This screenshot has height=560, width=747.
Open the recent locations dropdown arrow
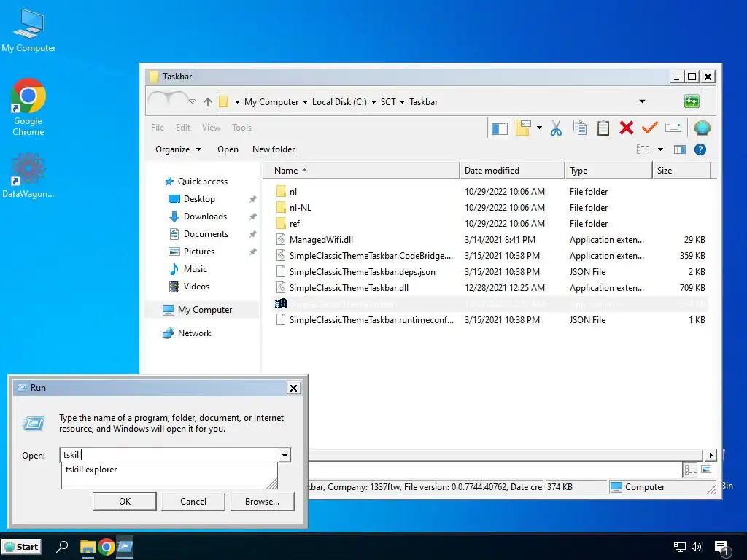192,101
